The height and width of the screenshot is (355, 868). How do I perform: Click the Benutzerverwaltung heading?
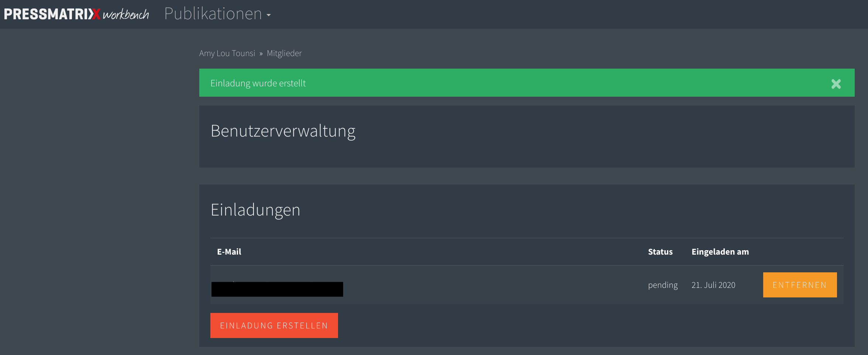[283, 131]
